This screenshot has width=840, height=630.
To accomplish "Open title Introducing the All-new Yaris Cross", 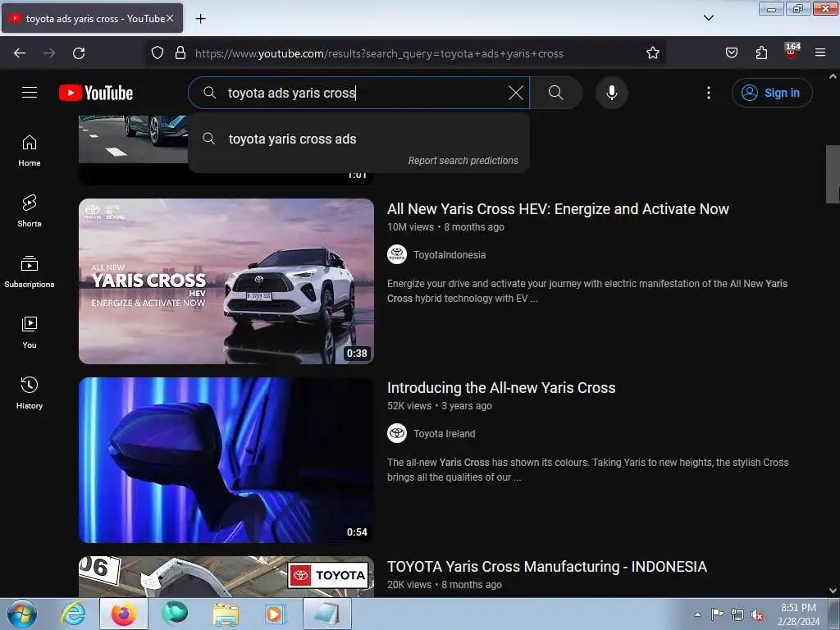I will click(x=501, y=388).
